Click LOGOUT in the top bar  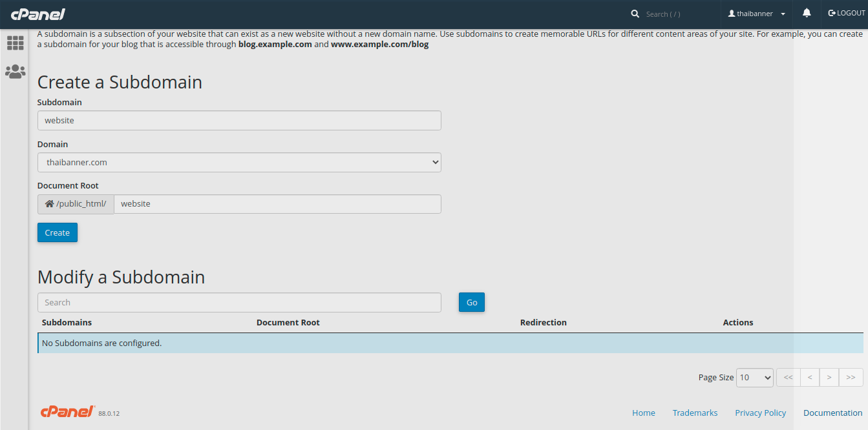pyautogui.click(x=846, y=14)
